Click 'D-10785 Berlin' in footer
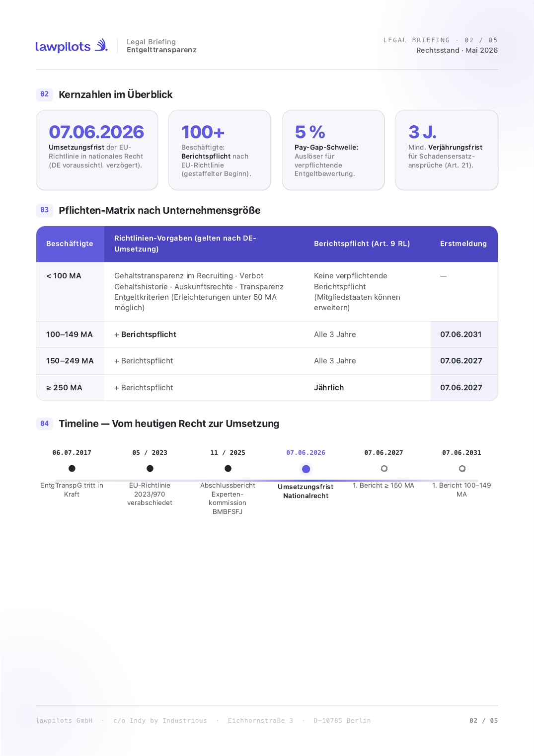This screenshot has width=534, height=756. (x=342, y=721)
